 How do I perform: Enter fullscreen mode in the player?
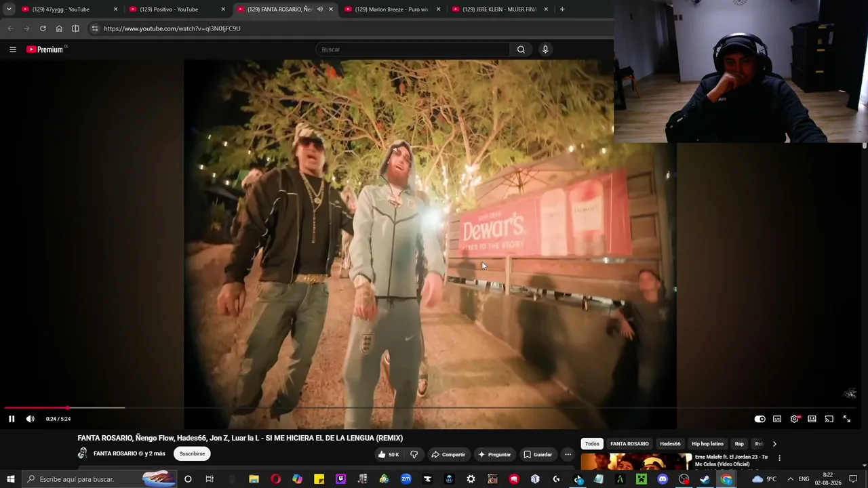coord(846,419)
